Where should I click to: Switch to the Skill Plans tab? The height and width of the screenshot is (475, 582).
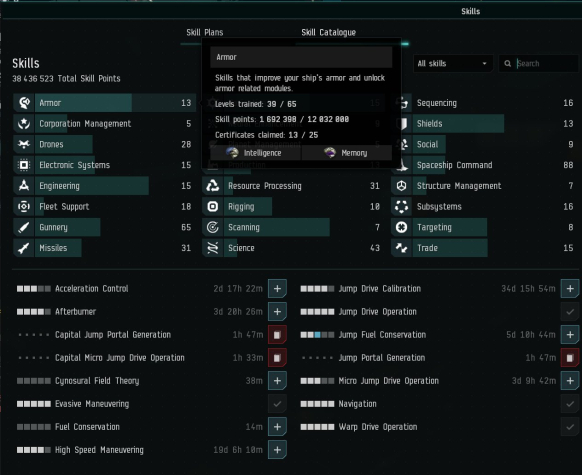coord(205,33)
